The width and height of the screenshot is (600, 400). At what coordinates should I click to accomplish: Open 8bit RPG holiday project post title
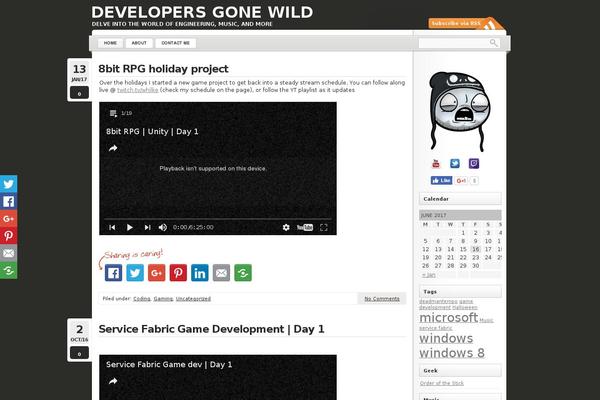click(163, 69)
